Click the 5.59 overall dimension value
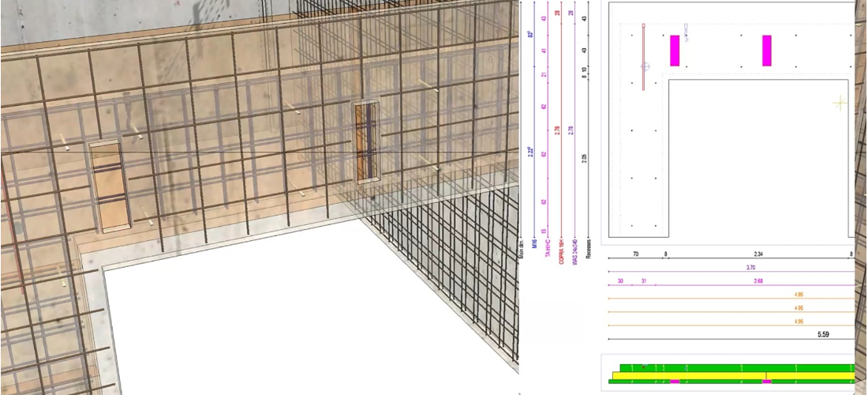868x395 pixels. click(x=822, y=334)
